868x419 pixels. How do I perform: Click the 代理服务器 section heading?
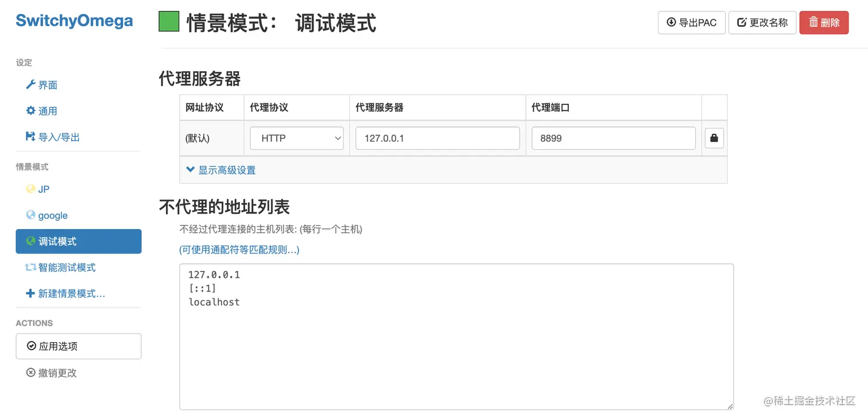[200, 79]
